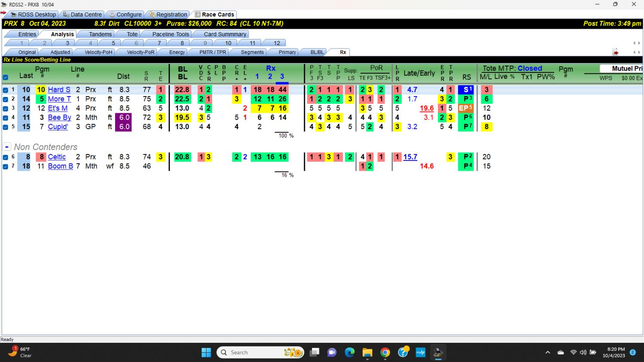The height and width of the screenshot is (362, 644).
Task: Uncheck the More T row checkbox
Action: (x=6, y=100)
